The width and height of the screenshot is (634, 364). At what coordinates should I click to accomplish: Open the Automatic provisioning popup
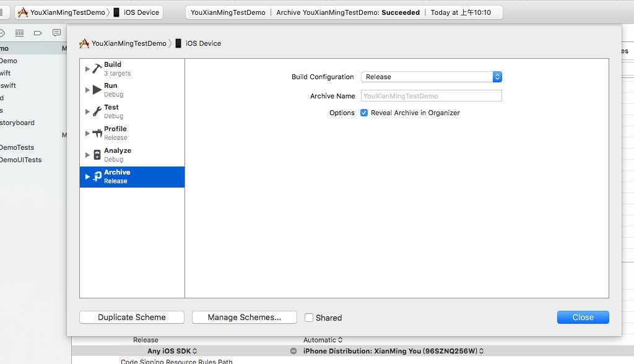pyautogui.click(x=323, y=340)
